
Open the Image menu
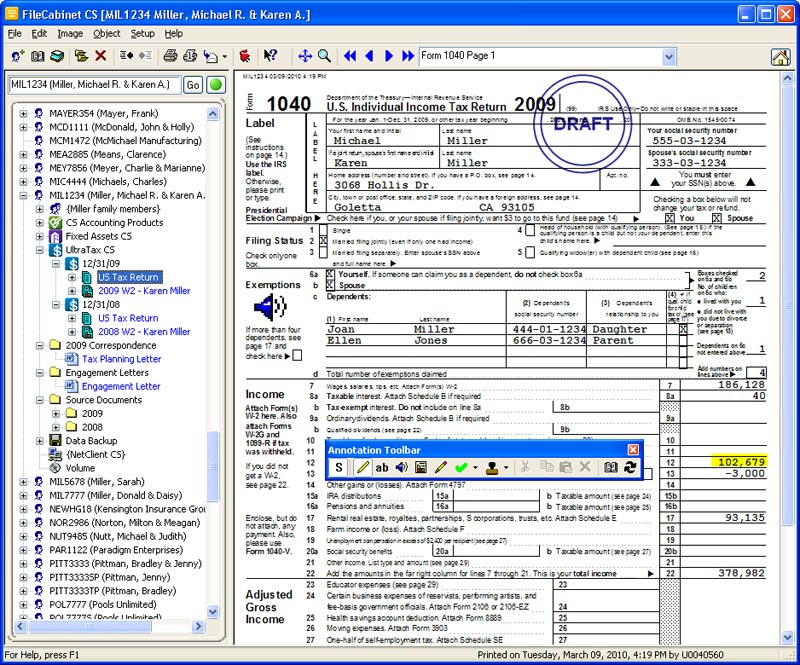click(70, 33)
